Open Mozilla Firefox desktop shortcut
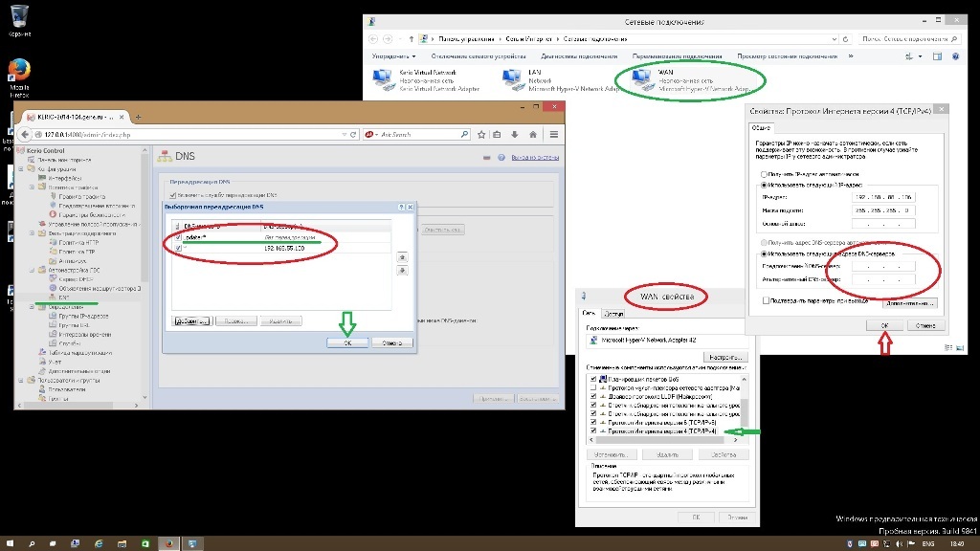 [x=19, y=73]
